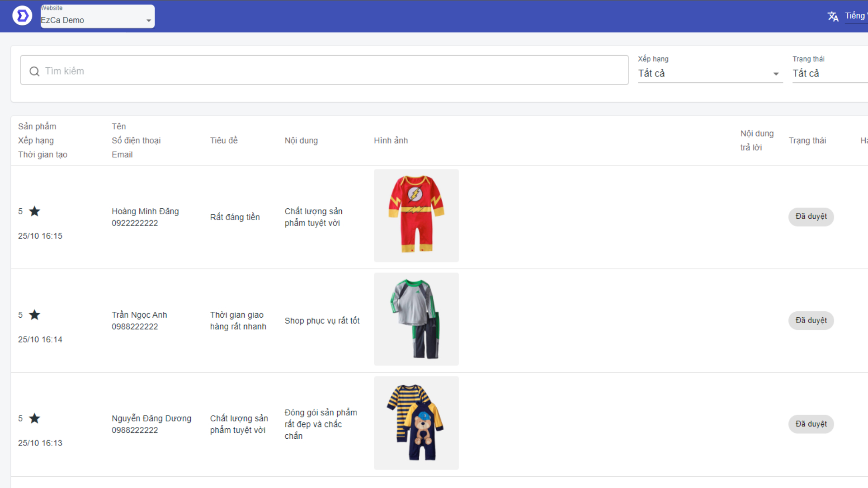This screenshot has height=488, width=868.
Task: Expand the Xếp hạng filter dropdown
Action: tap(710, 73)
